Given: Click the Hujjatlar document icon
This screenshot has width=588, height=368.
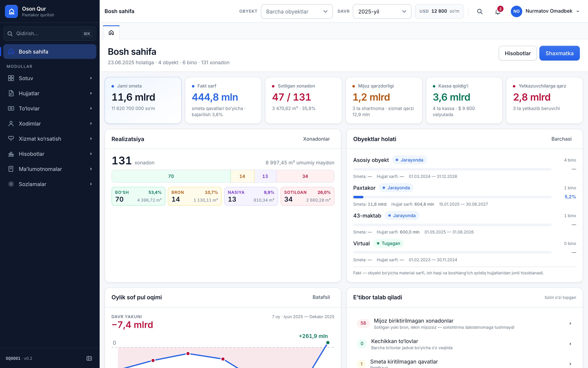Looking at the screenshot, I should point(11,93).
